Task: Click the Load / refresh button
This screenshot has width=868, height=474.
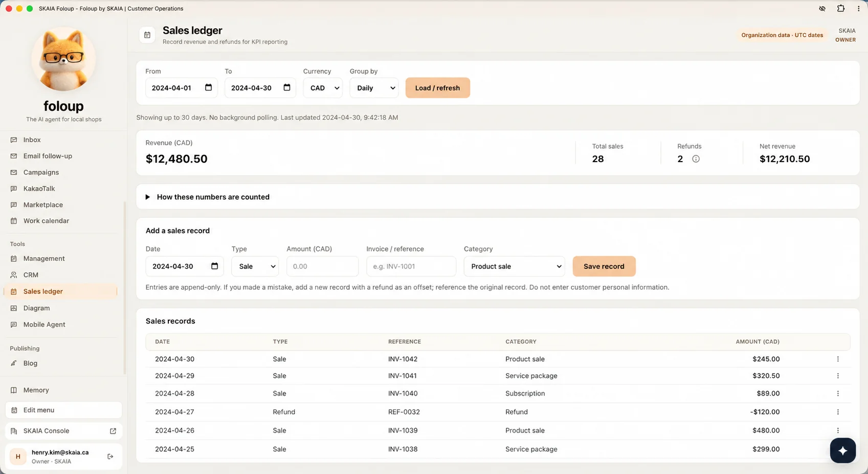Action: coord(437,88)
